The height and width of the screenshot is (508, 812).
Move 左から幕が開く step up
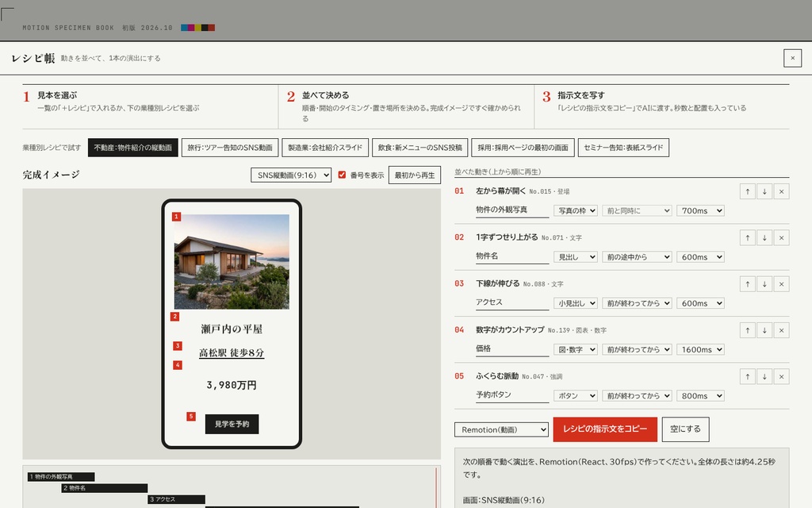747,191
